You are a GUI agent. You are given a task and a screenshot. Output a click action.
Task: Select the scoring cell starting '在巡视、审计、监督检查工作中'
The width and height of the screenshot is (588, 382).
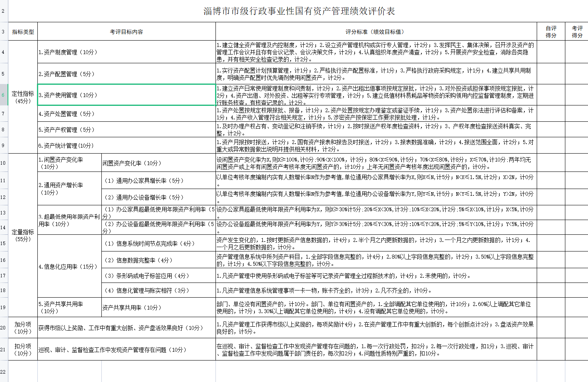(376, 349)
